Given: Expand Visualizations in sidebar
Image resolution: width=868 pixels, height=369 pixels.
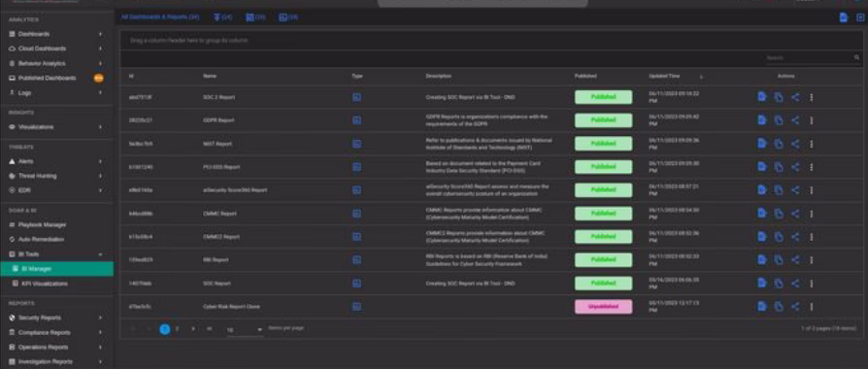Looking at the screenshot, I should pos(100,127).
